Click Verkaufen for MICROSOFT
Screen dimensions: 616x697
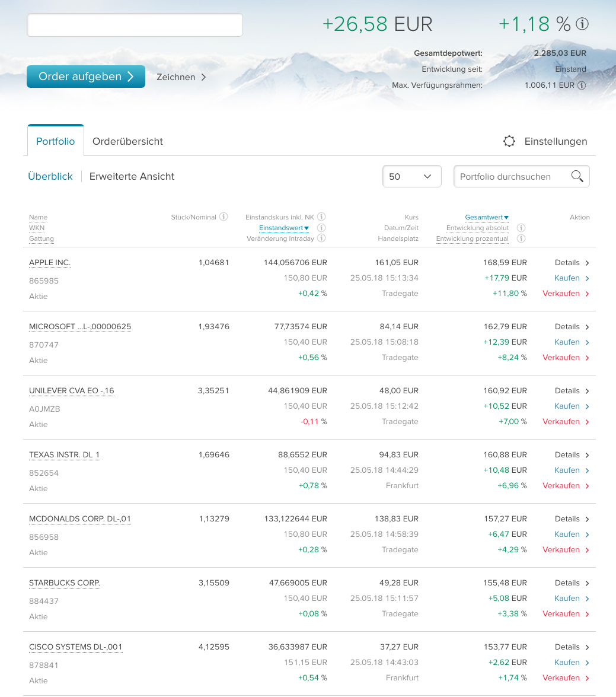[x=561, y=357]
